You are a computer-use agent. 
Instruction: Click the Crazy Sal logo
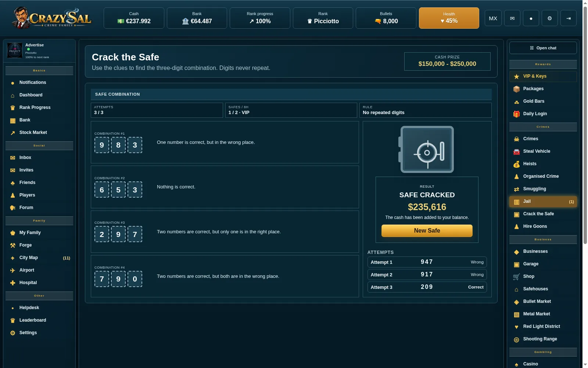pos(51,18)
